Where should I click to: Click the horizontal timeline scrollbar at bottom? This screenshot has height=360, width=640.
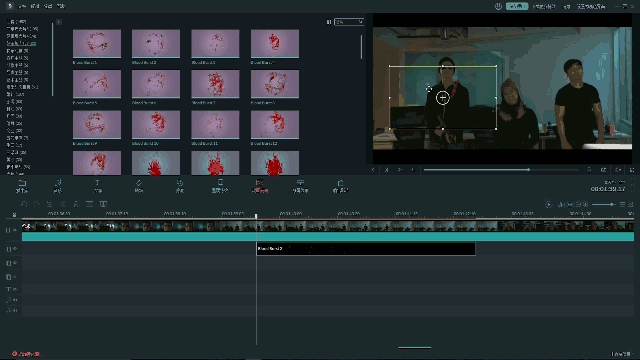coord(415,348)
